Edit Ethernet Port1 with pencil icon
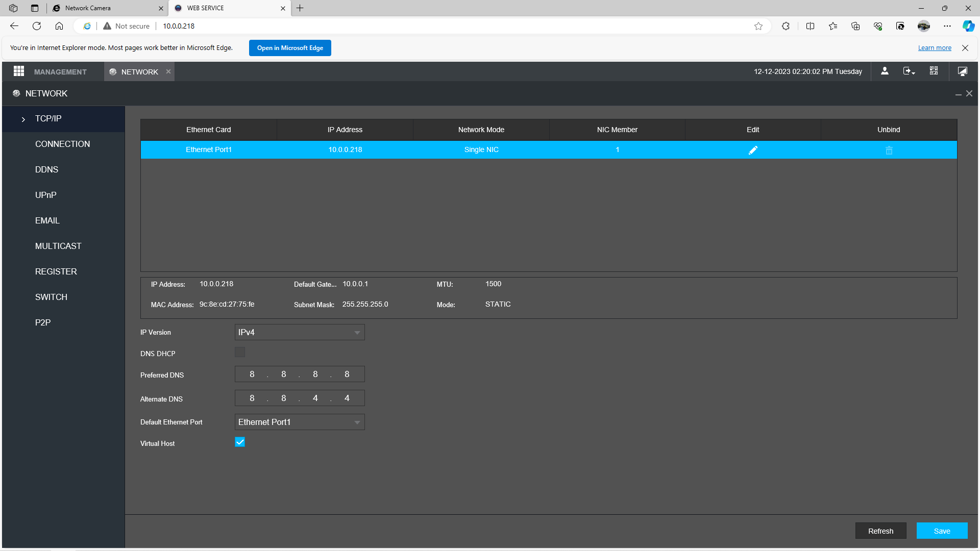The width and height of the screenshot is (980, 551). click(753, 150)
